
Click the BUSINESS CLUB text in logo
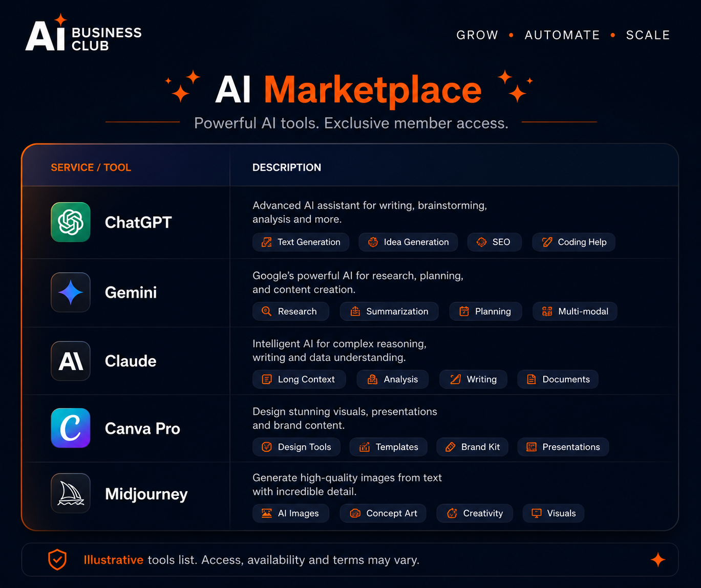[x=107, y=39]
